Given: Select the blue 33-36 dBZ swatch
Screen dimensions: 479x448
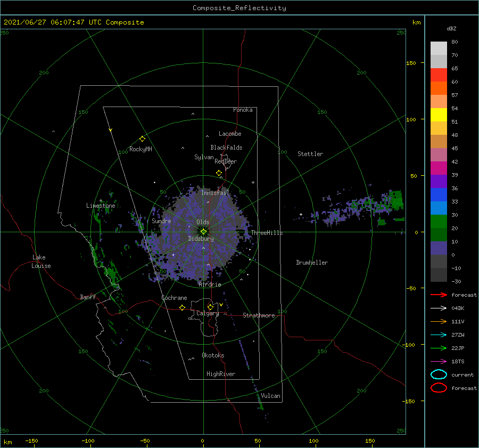Looking at the screenshot, I should click(439, 195).
